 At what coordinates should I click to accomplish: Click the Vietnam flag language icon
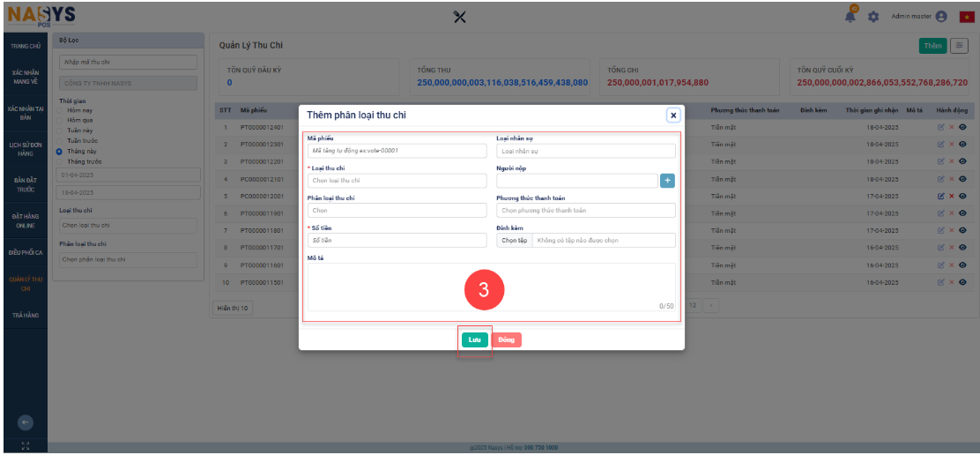pyautogui.click(x=966, y=17)
